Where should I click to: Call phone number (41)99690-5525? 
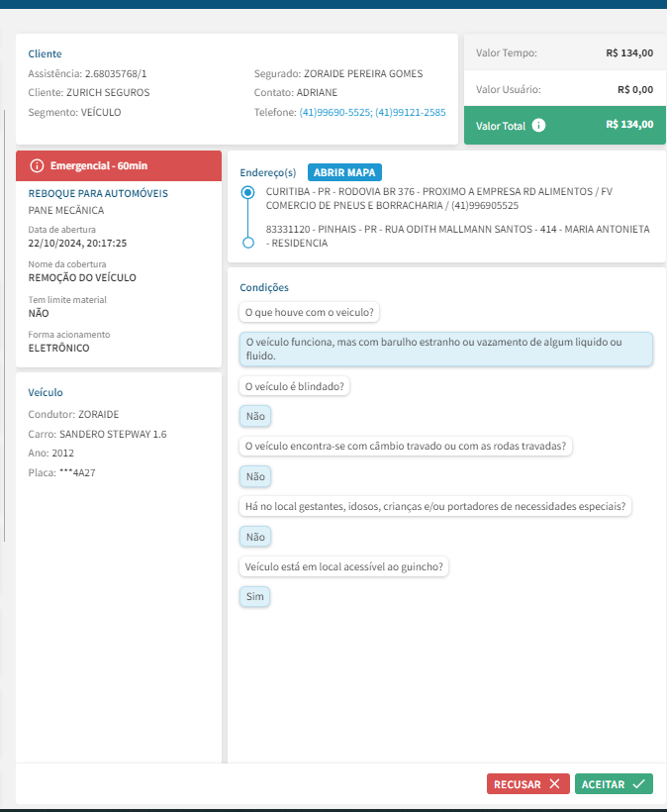point(334,113)
